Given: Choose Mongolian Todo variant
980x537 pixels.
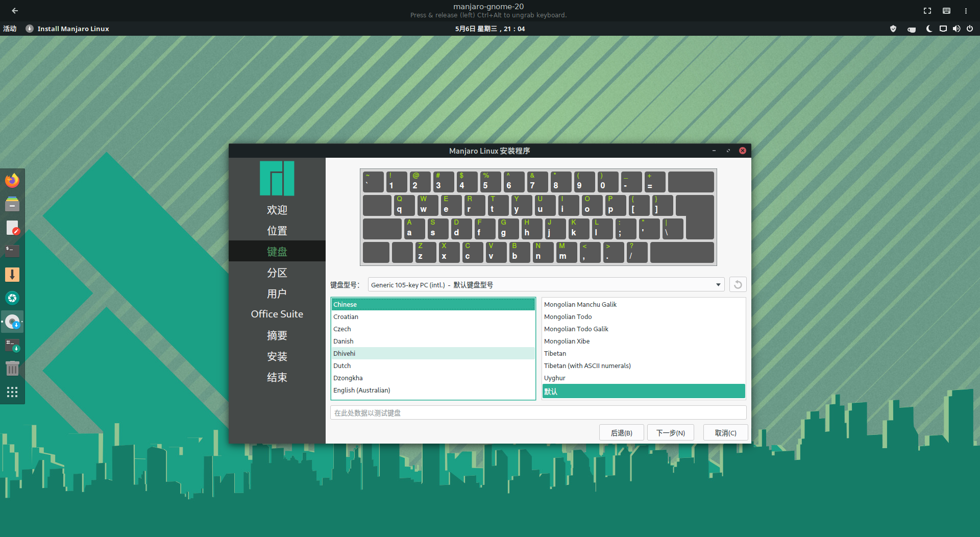Looking at the screenshot, I should click(644, 317).
